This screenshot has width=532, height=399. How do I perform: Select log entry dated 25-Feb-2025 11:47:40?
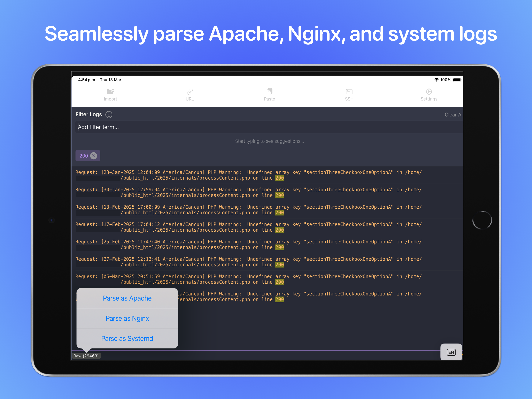click(x=267, y=245)
